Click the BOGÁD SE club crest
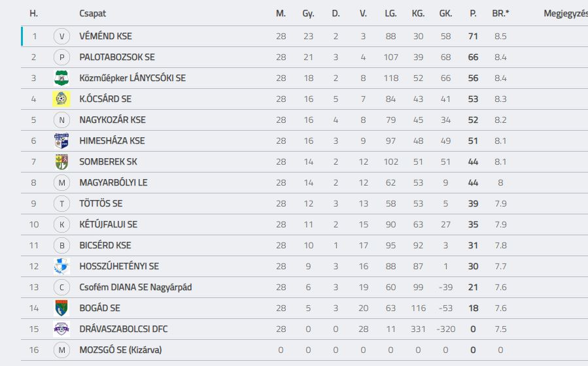 [x=61, y=308]
